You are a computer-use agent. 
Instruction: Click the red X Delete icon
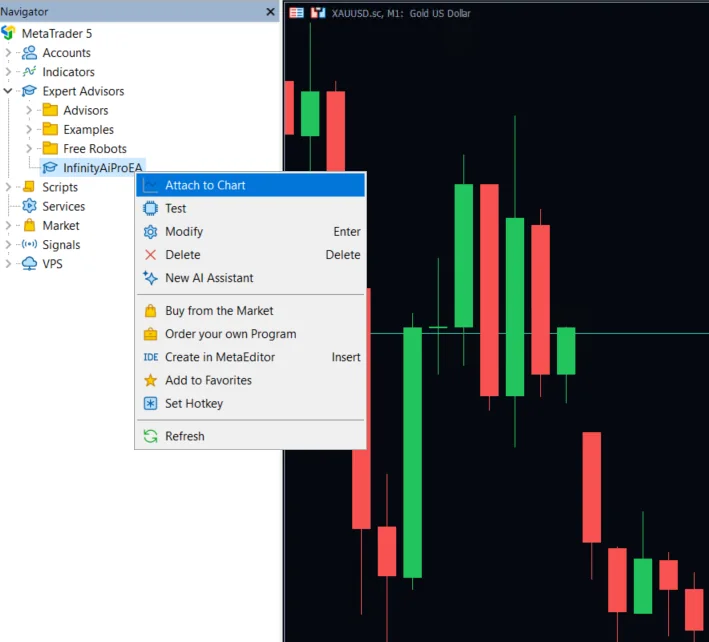click(150, 255)
